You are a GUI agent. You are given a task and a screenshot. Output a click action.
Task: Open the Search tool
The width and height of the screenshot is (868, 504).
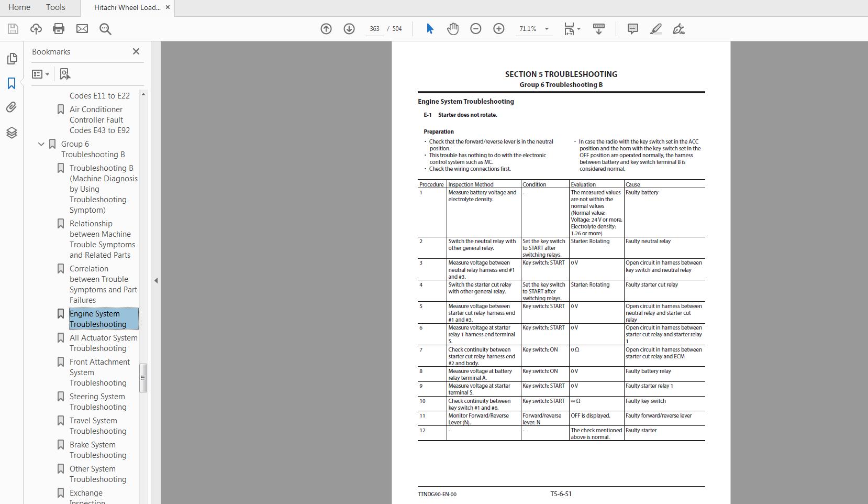[105, 29]
